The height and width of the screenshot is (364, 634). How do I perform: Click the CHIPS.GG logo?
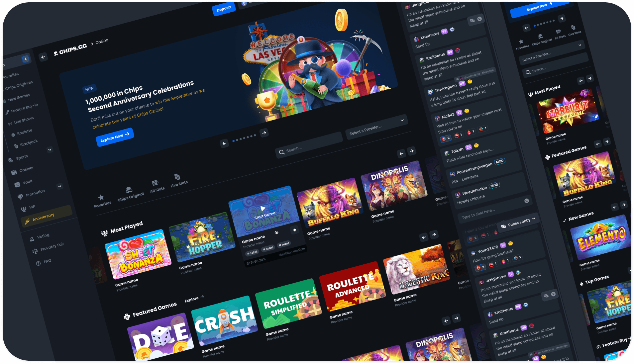coord(70,49)
